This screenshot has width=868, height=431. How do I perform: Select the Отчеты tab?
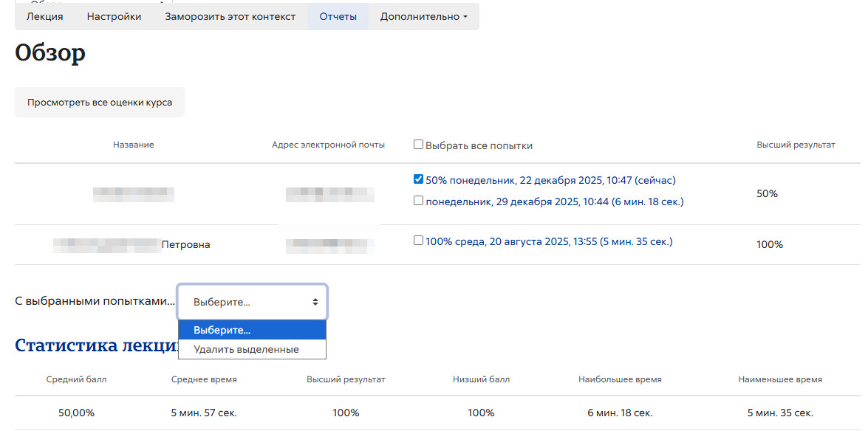(x=338, y=16)
